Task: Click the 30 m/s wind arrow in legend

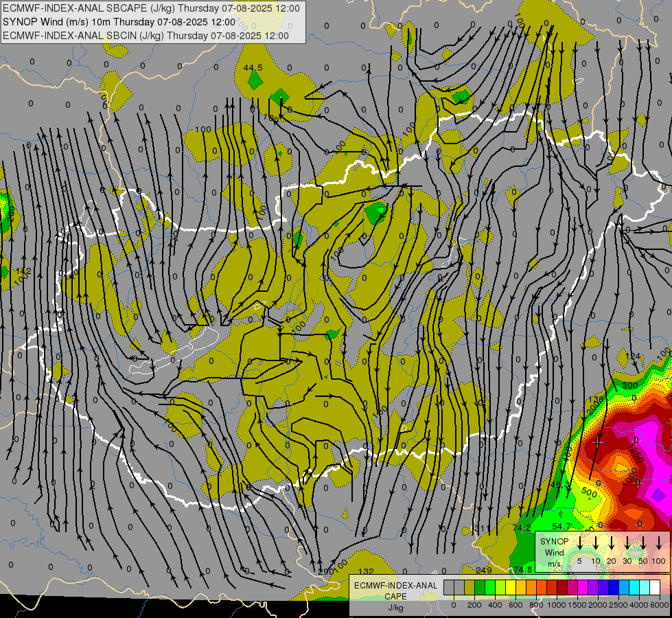Action: [x=627, y=543]
